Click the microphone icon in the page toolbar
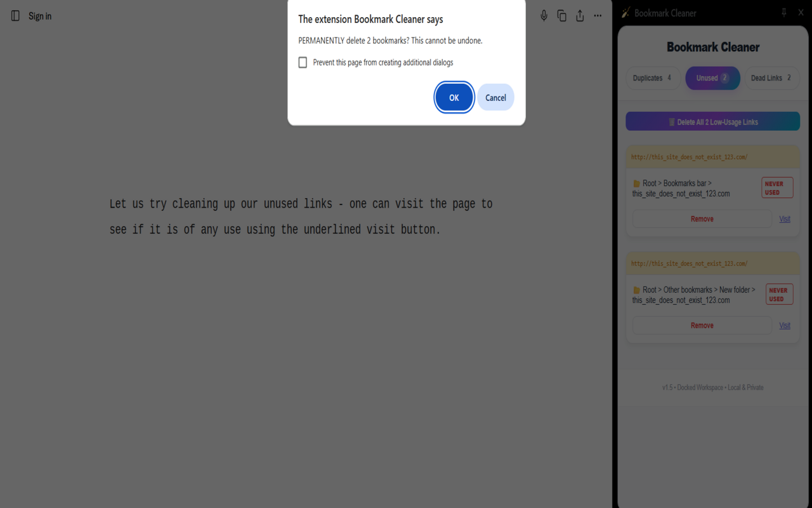812x508 pixels. pos(544,16)
